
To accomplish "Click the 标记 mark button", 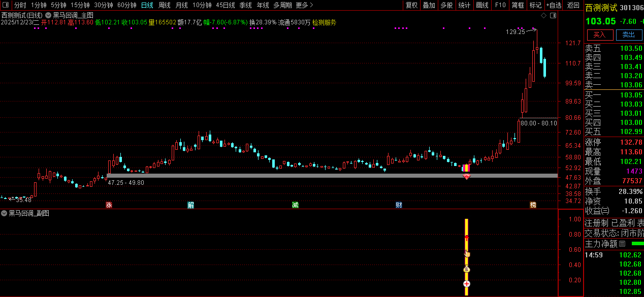I will click(535, 5).
